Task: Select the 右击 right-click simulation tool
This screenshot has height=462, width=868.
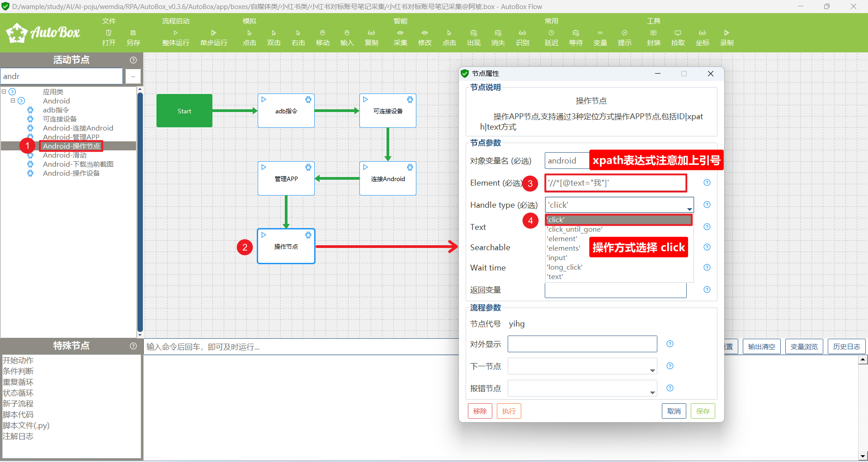Action: 298,38
